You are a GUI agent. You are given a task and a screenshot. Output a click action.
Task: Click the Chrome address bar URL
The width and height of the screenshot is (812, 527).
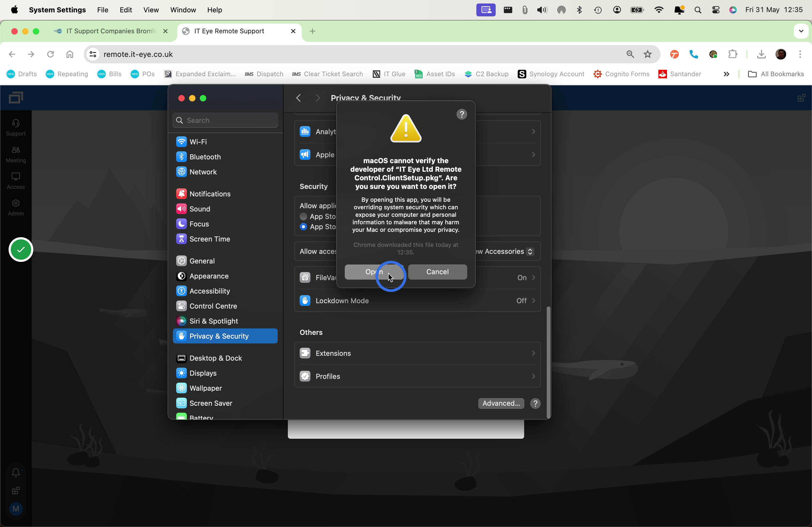[138, 54]
